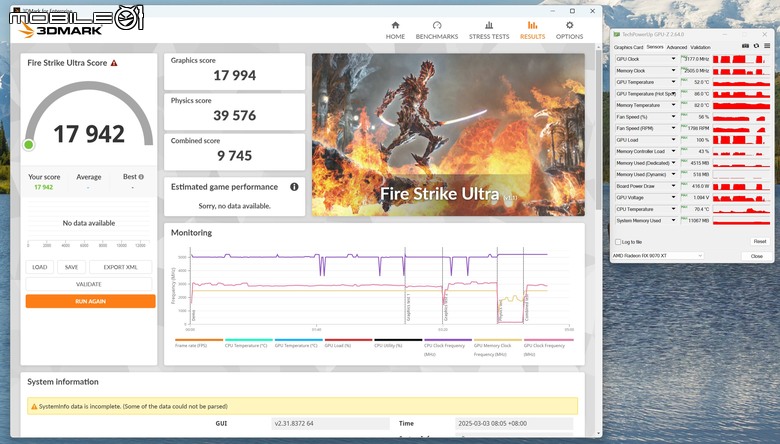Select the Sensors tab in GPU-Z
Screen dimensions: 780x444
(655, 47)
